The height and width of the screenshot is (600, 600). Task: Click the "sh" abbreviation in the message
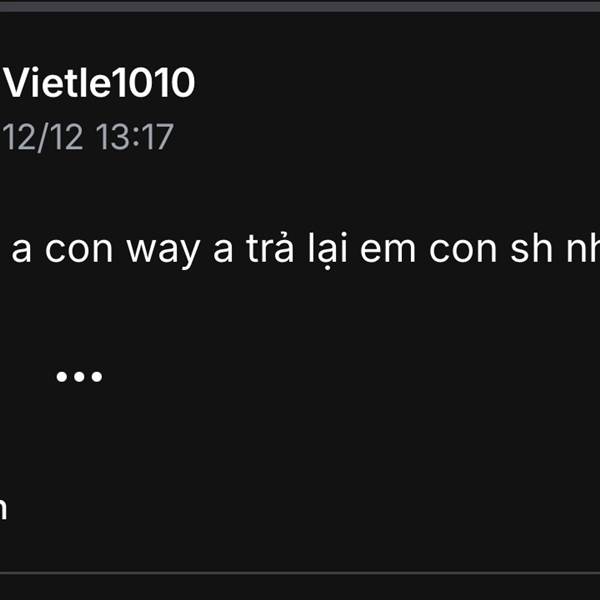pyautogui.click(x=532, y=248)
